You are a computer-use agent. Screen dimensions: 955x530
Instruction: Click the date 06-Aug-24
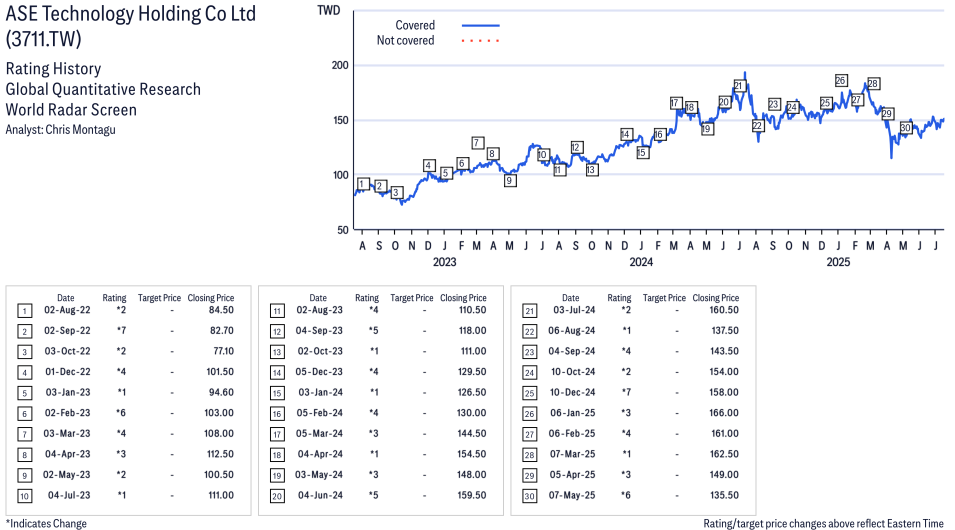pyautogui.click(x=572, y=331)
